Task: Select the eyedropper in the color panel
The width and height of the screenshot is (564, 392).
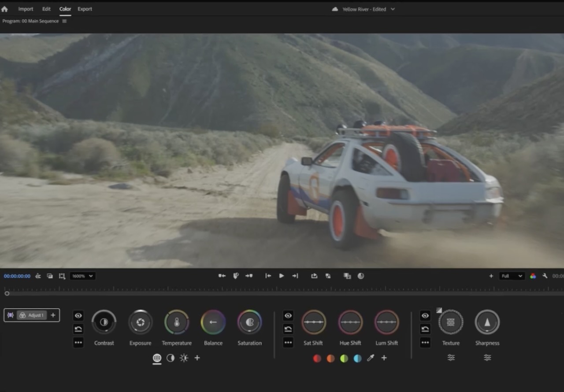Action: click(371, 358)
